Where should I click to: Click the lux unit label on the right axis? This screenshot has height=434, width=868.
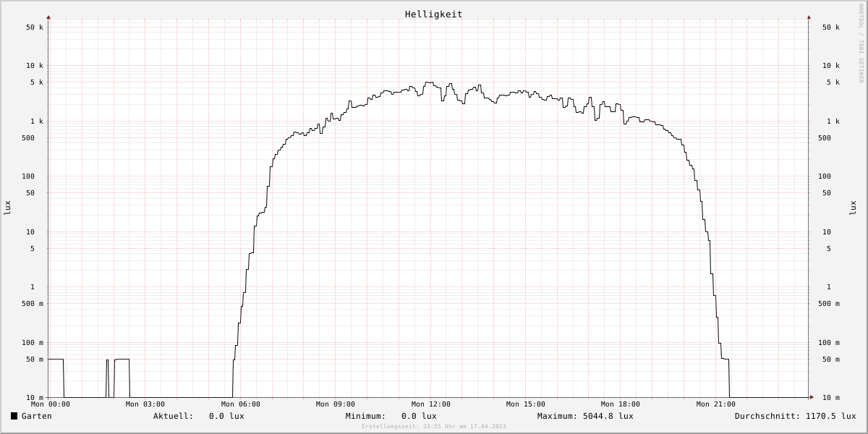point(853,208)
